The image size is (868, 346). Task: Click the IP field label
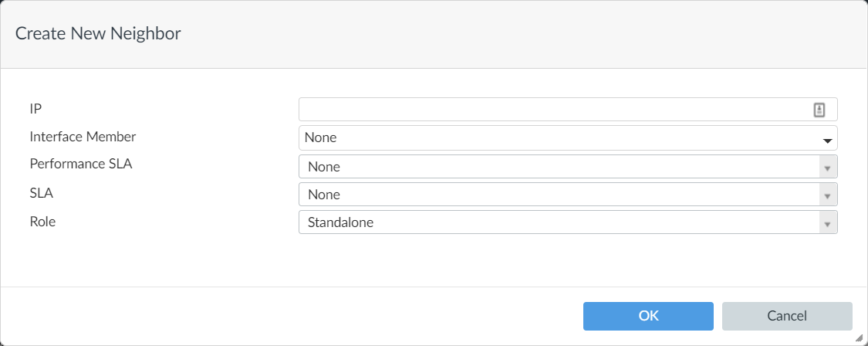tap(35, 110)
